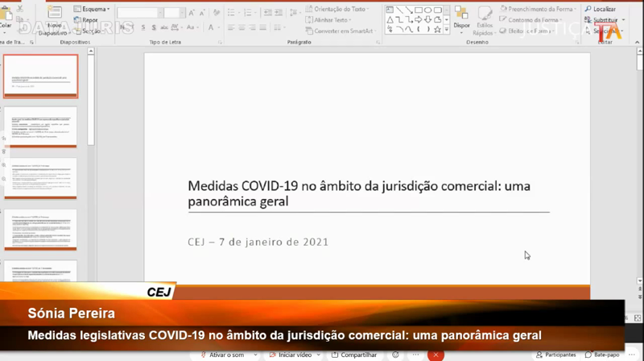Open the font name combo box

pyautogui.click(x=138, y=13)
